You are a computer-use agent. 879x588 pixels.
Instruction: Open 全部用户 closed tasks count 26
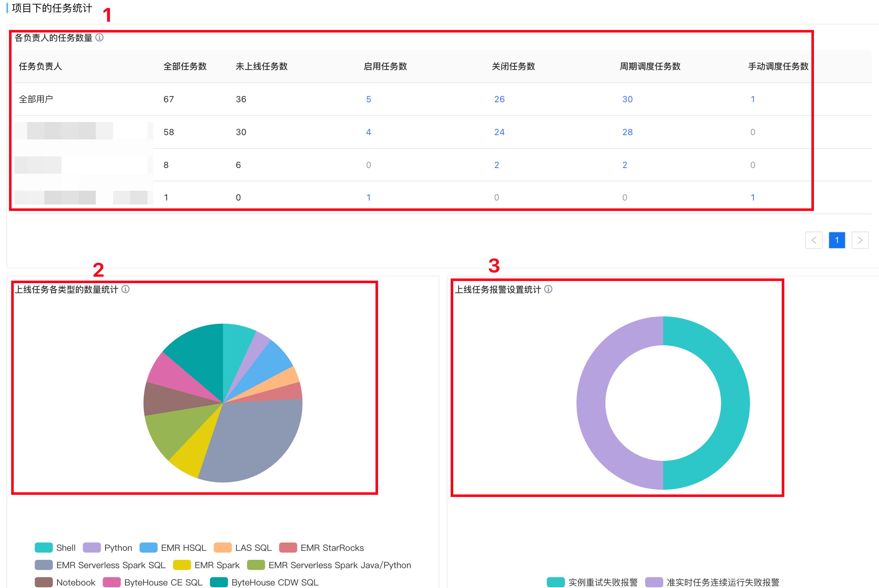[x=499, y=99]
